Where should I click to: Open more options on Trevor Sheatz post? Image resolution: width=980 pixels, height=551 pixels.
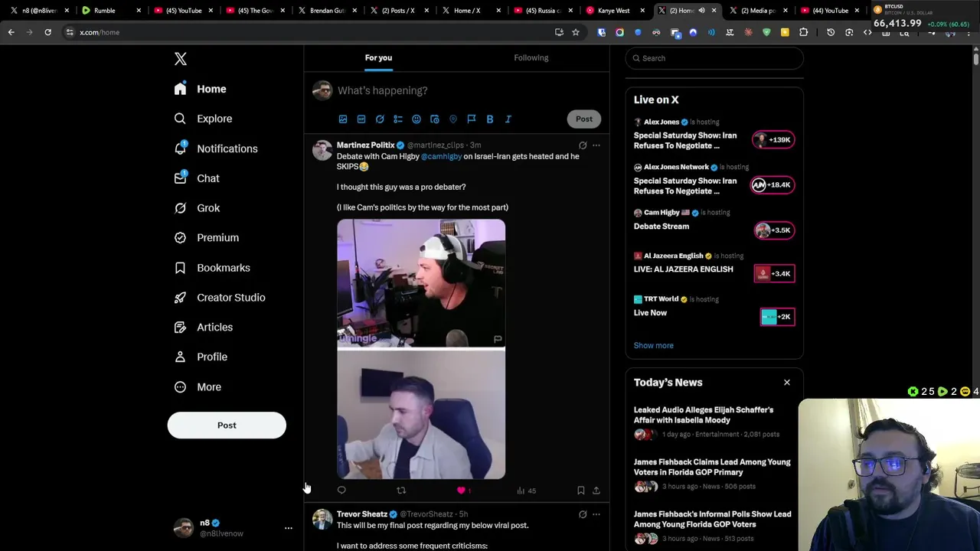click(x=596, y=514)
